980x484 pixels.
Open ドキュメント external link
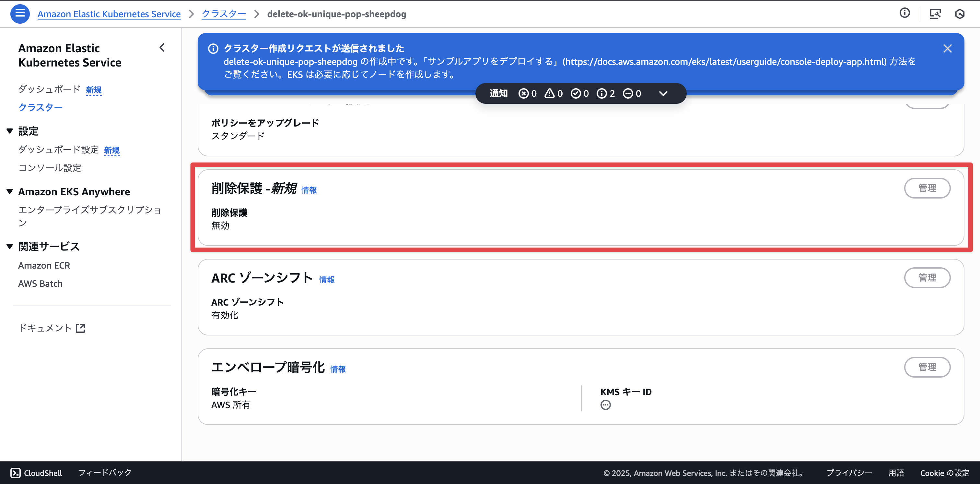pyautogui.click(x=52, y=328)
